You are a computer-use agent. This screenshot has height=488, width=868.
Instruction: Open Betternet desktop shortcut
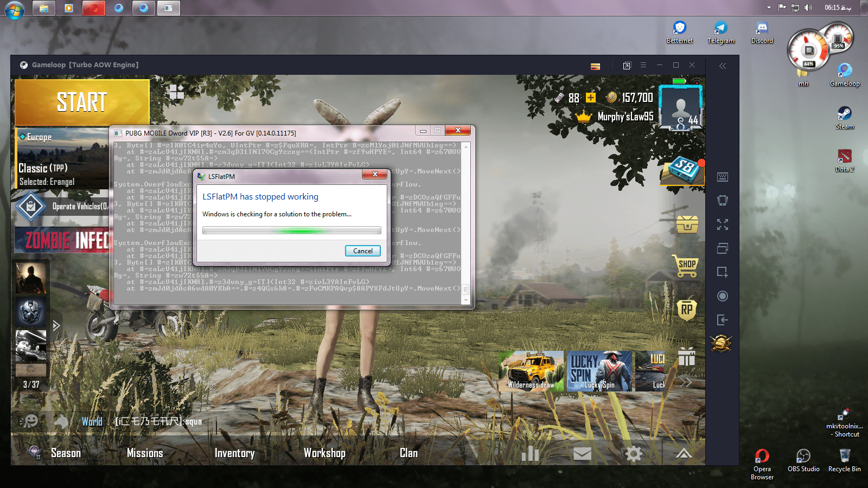[680, 33]
